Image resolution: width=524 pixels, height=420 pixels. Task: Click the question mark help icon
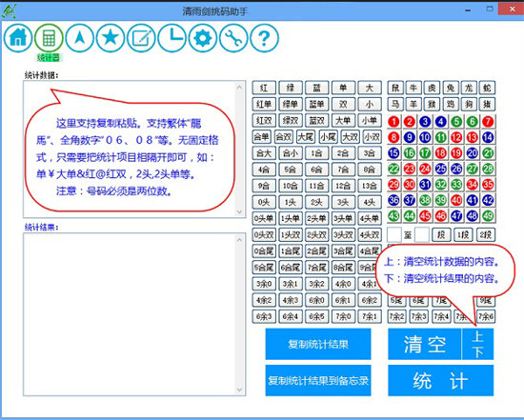[264, 38]
